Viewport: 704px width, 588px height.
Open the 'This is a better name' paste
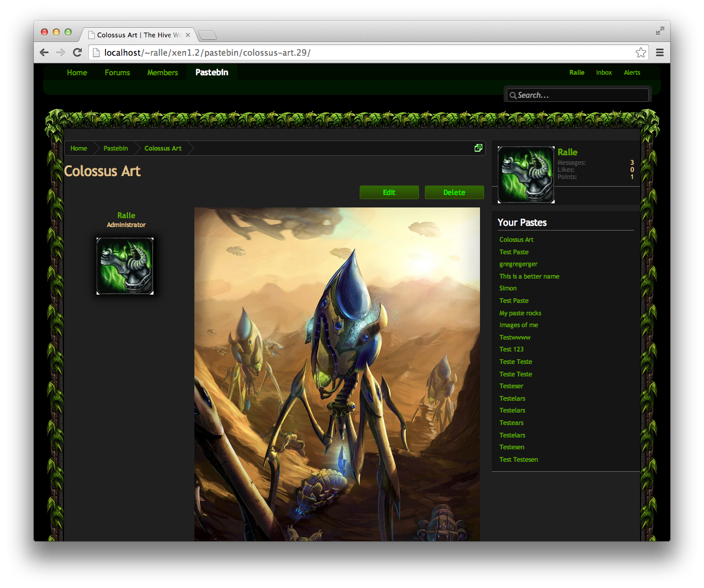pyautogui.click(x=529, y=276)
